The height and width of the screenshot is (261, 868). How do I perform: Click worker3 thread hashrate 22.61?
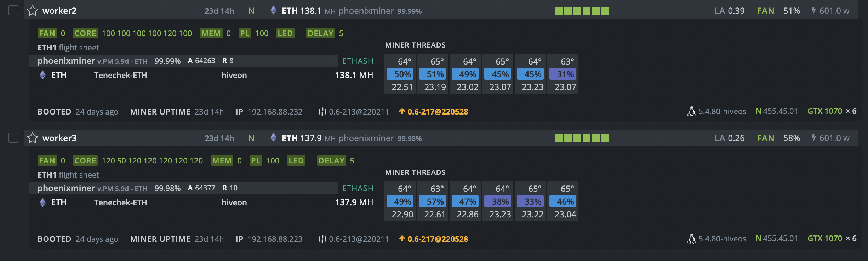435,214
